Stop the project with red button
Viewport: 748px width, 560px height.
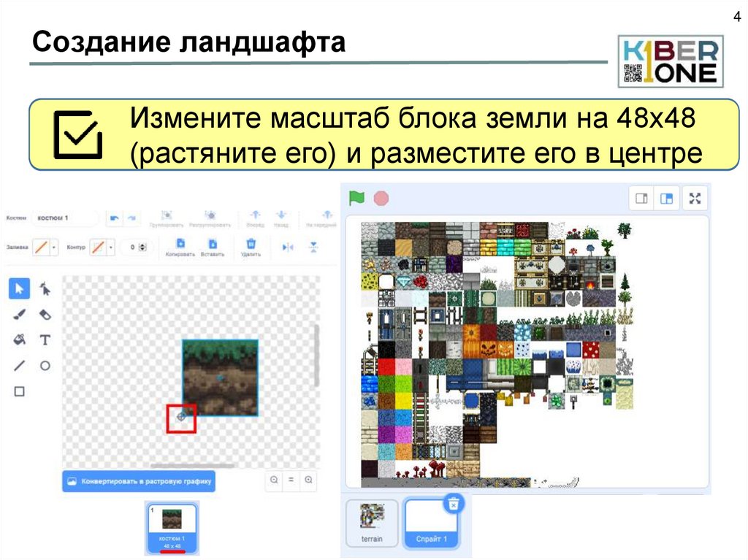tap(381, 198)
